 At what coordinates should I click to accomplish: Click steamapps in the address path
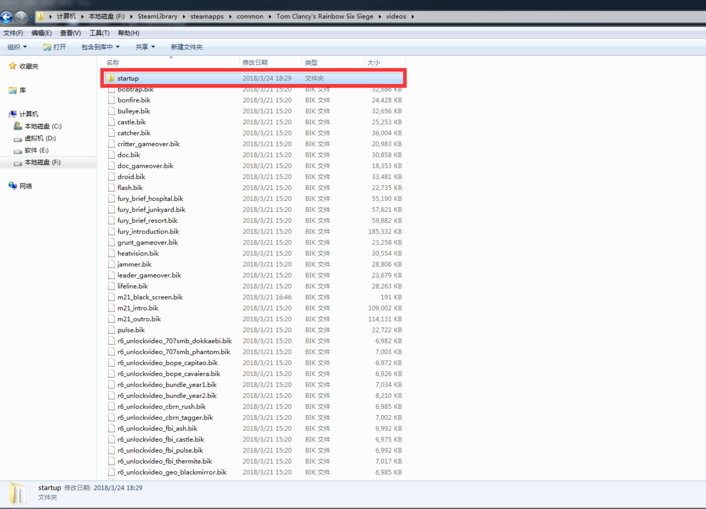pyautogui.click(x=207, y=16)
